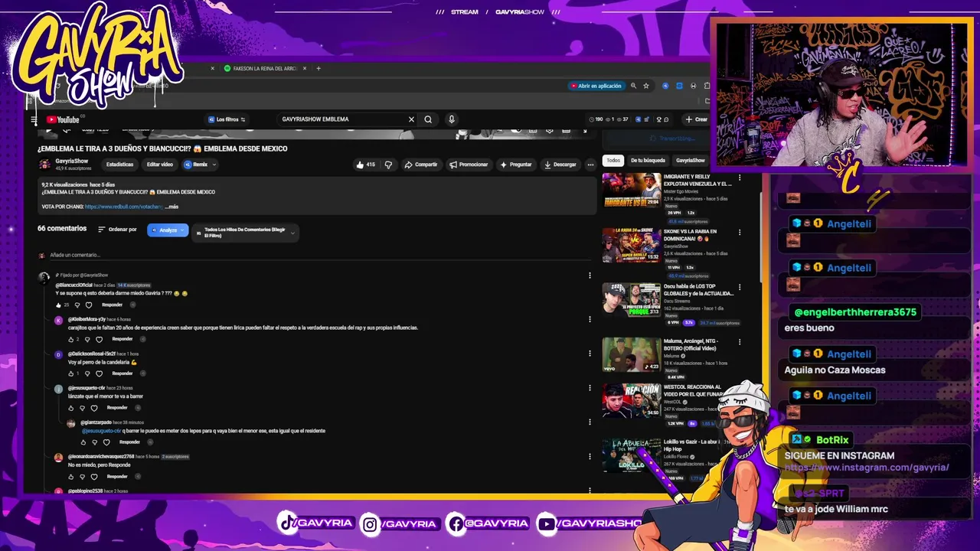The height and width of the screenshot is (551, 980).
Task: Open WESTCOL REACCIONA video thumbnail
Action: 632,400
